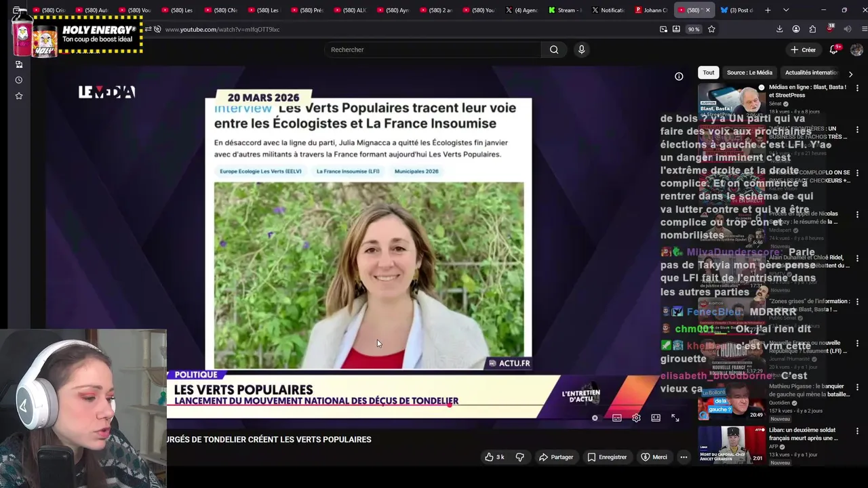The width and height of the screenshot is (868, 488).
Task: Click the Holy Energy ad banner
Action: click(78, 33)
